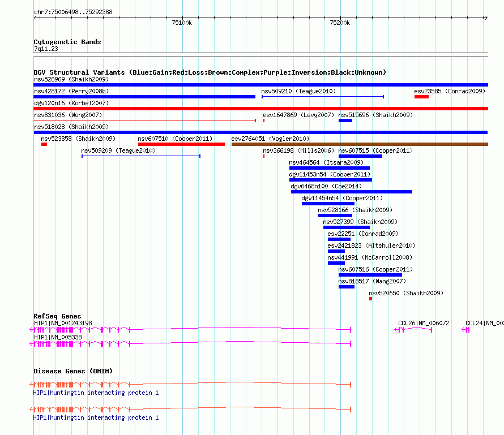504x435 pixels.
Task: Click the nsv523858 (Shaikh2009) red marker
Action: (44, 144)
